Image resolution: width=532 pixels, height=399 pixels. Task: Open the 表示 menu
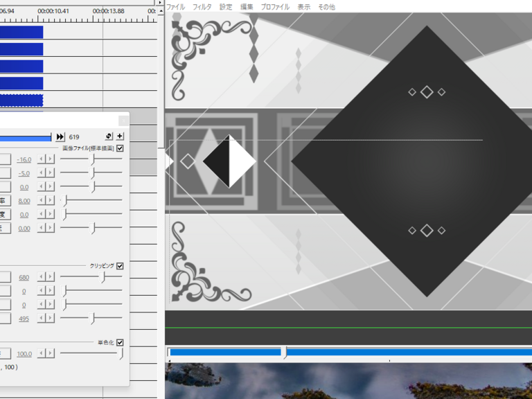(x=303, y=7)
